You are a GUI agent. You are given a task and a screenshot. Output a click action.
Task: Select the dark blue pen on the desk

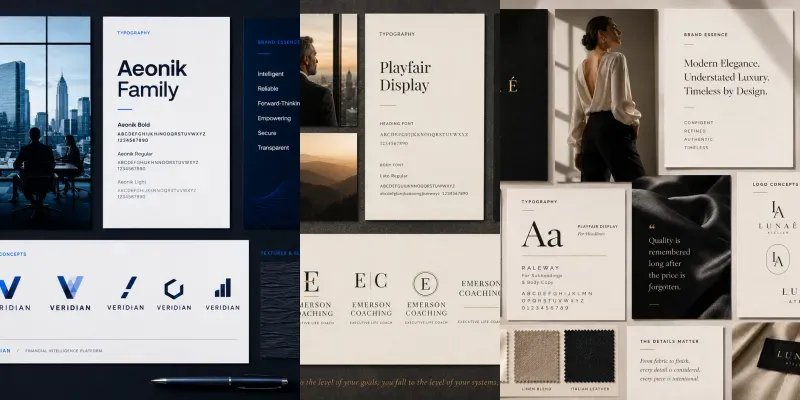219,381
